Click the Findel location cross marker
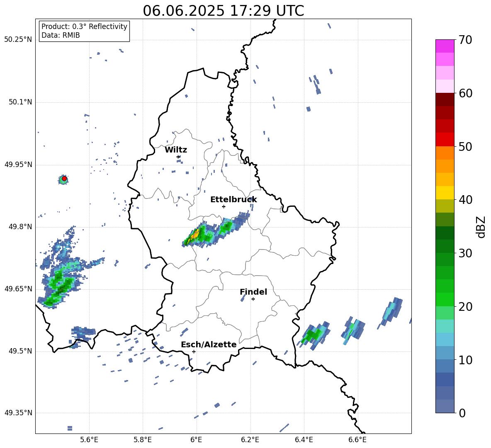 coord(253,299)
